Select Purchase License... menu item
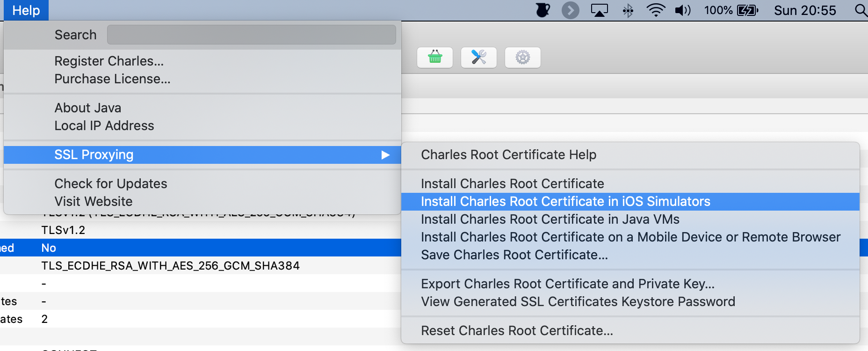The width and height of the screenshot is (868, 351). tap(203, 79)
